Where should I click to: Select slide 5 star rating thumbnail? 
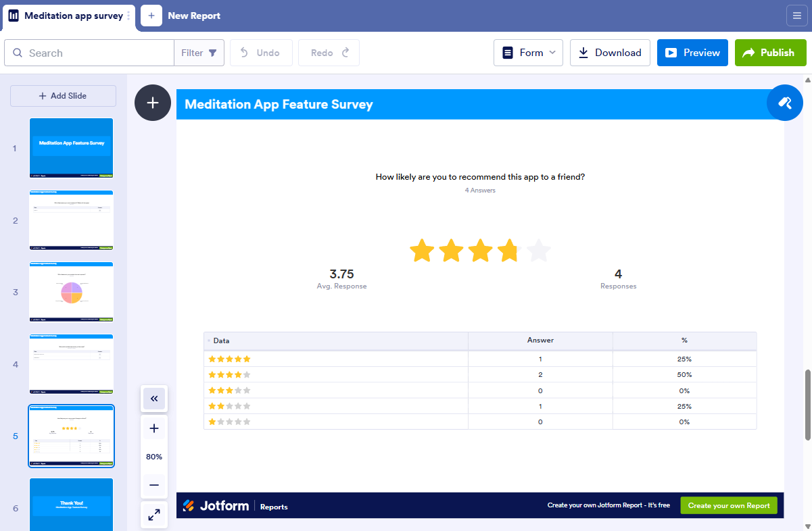click(x=72, y=436)
